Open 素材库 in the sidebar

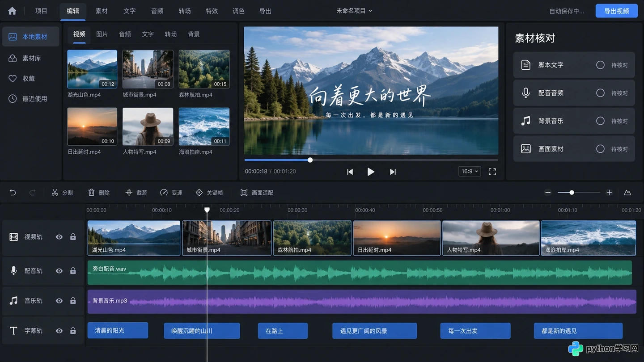click(x=30, y=59)
